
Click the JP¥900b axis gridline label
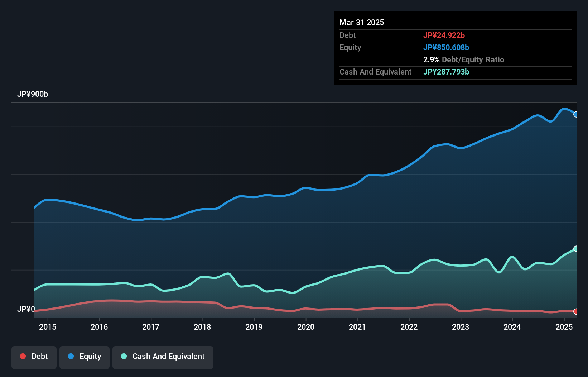tap(33, 94)
